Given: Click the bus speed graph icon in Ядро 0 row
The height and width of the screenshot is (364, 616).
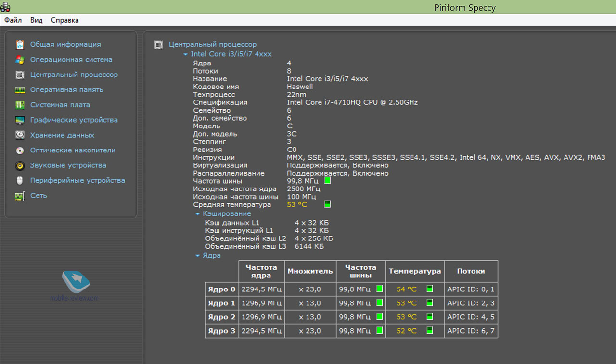Looking at the screenshot, I should pos(379,289).
